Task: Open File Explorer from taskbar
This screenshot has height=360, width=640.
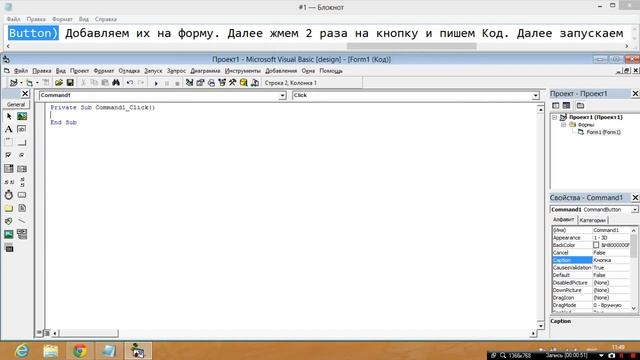Action: click(x=51, y=351)
